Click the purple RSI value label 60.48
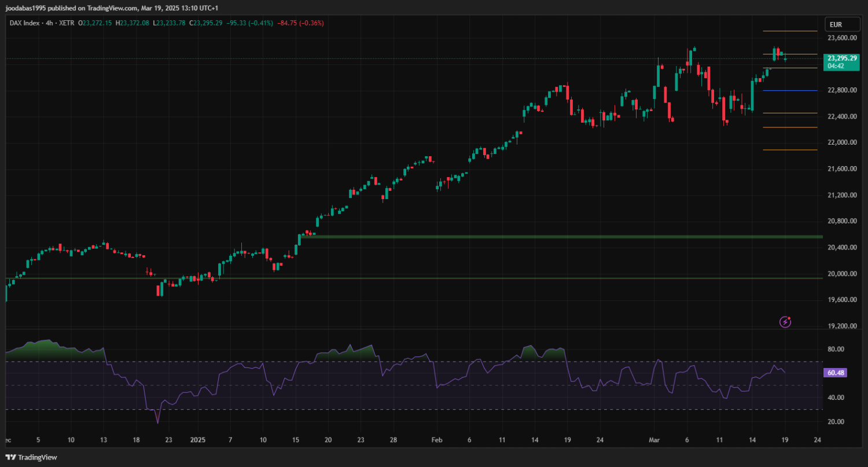Image resolution: width=868 pixels, height=467 pixels. (836, 373)
